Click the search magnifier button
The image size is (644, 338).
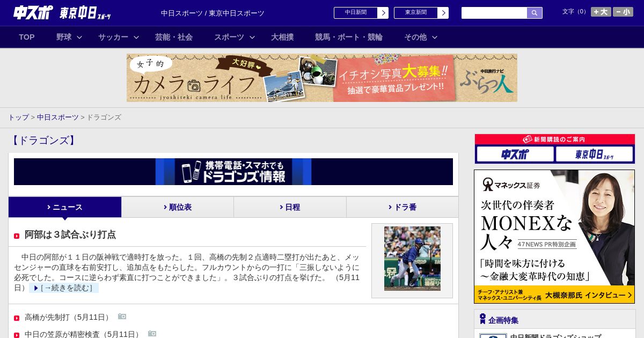(535, 13)
